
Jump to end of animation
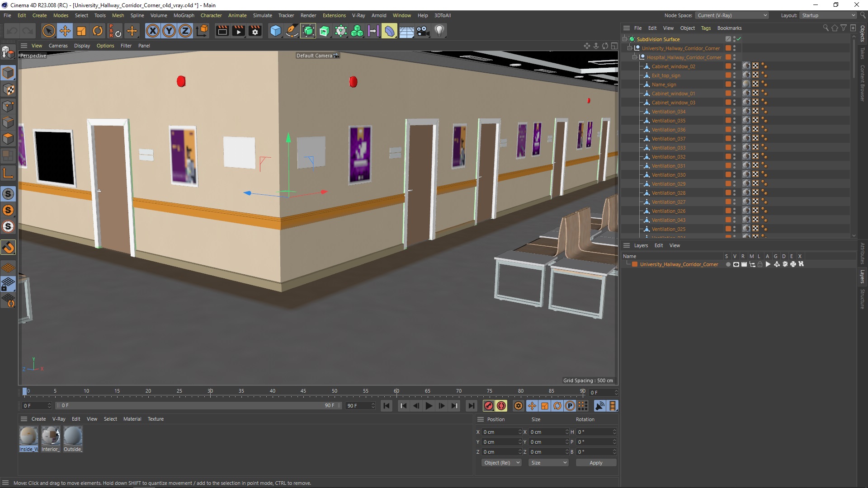pos(471,406)
